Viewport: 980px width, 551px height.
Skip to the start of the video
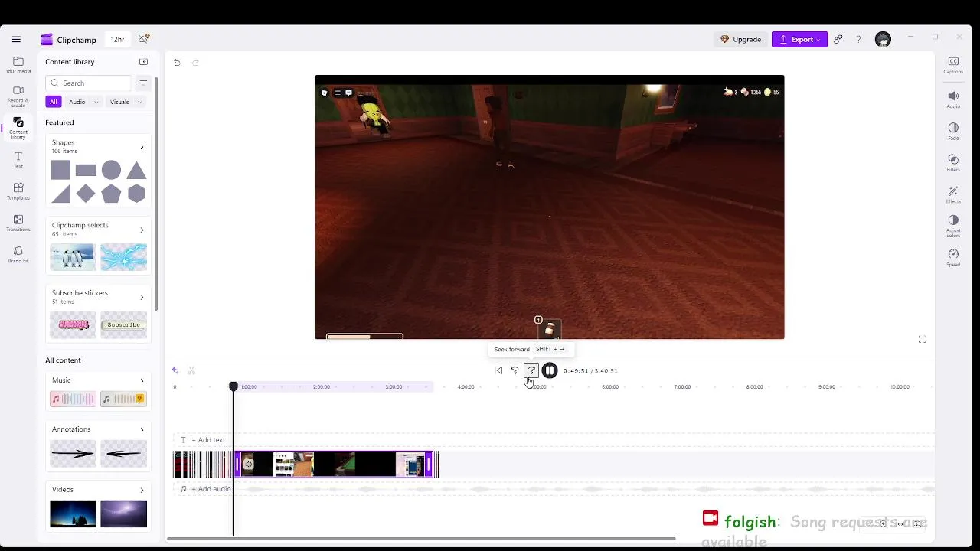tap(498, 370)
